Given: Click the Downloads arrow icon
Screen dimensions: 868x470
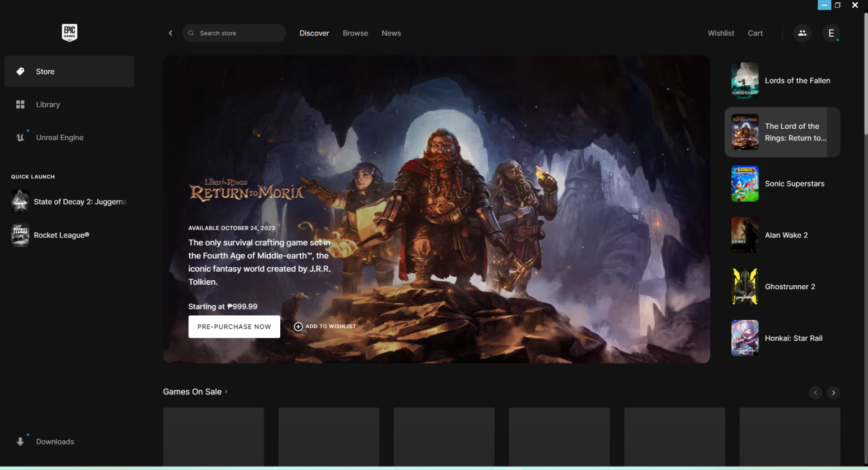Looking at the screenshot, I should point(20,442).
